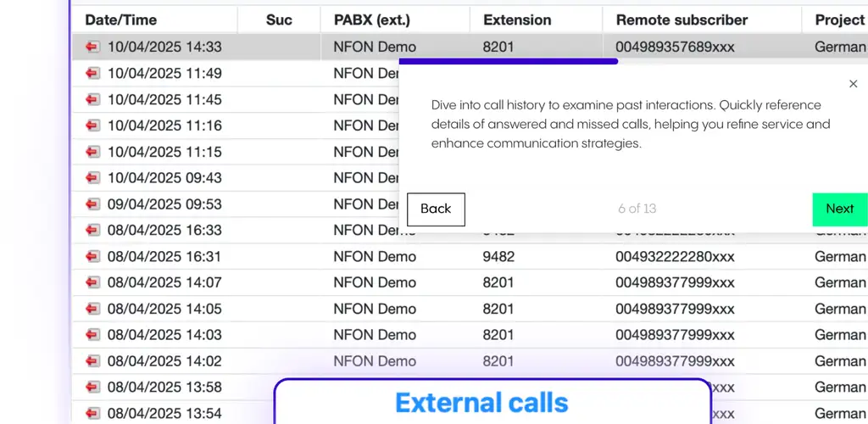Sort by the Date/Time column header
This screenshot has height=424, width=868.
(120, 20)
